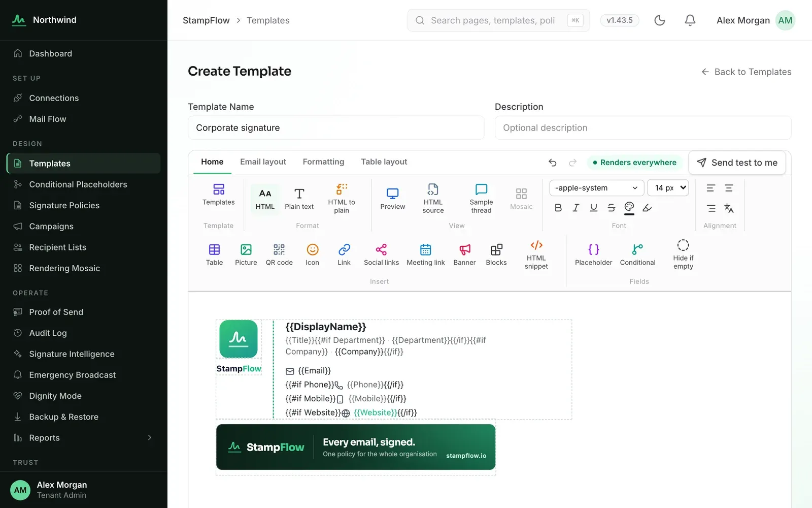The width and height of the screenshot is (812, 508).
Task: Insert a Table
Action: coord(214,255)
